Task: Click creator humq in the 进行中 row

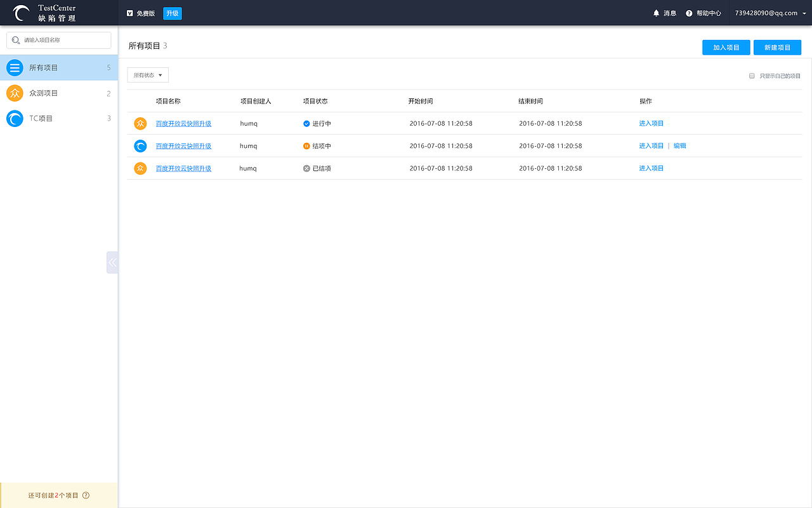Action: pyautogui.click(x=249, y=123)
